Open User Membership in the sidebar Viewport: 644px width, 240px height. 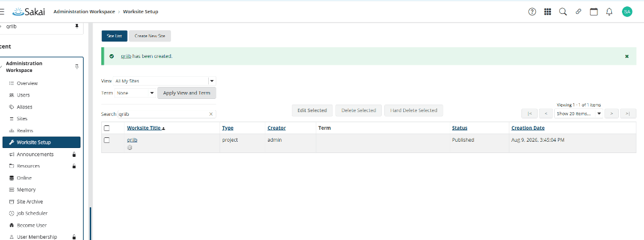[37, 237]
